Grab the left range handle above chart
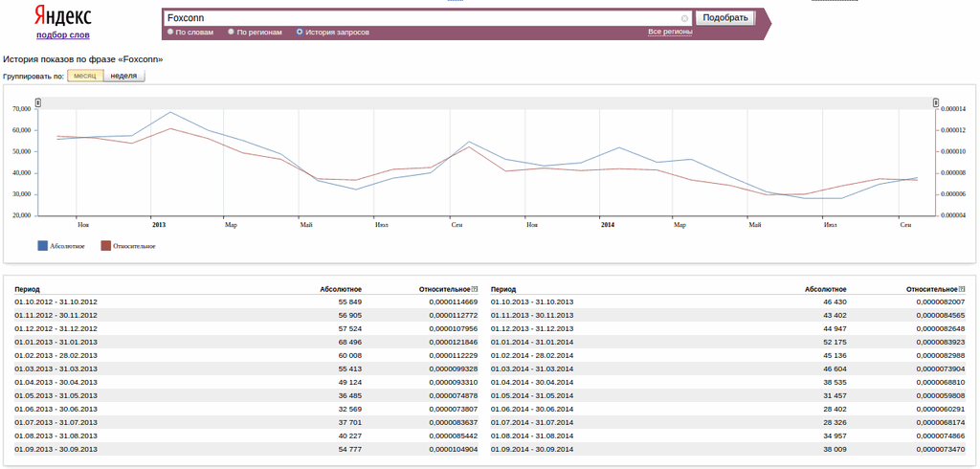This screenshot has height=469, width=980. (x=38, y=102)
